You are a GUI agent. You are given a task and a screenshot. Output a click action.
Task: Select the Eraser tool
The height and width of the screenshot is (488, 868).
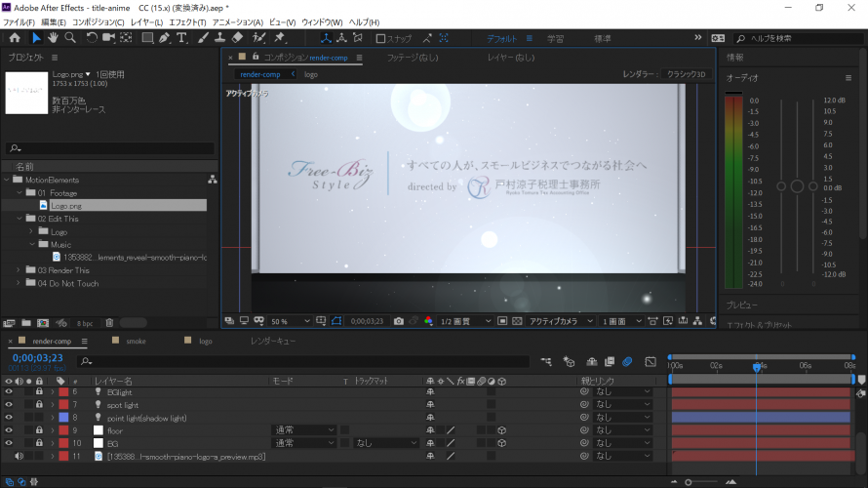(238, 38)
